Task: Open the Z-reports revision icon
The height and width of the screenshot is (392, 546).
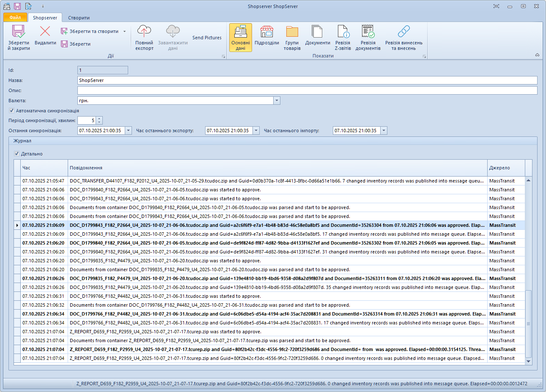Action: (343, 32)
